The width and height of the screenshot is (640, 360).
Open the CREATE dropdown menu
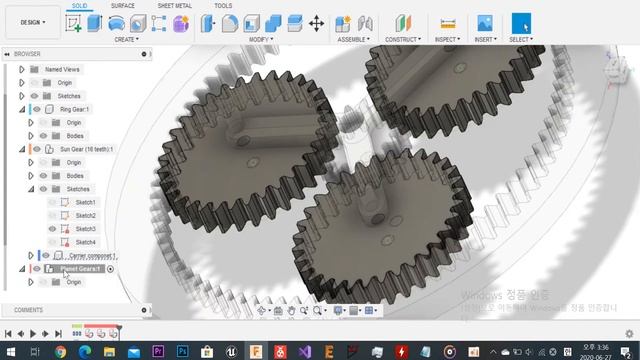[x=127, y=39]
